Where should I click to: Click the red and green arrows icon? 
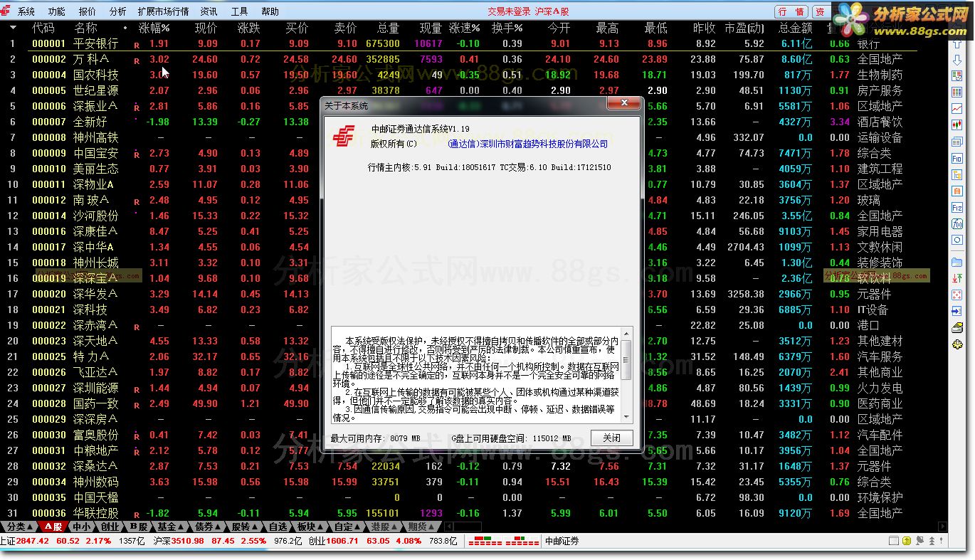click(956, 278)
